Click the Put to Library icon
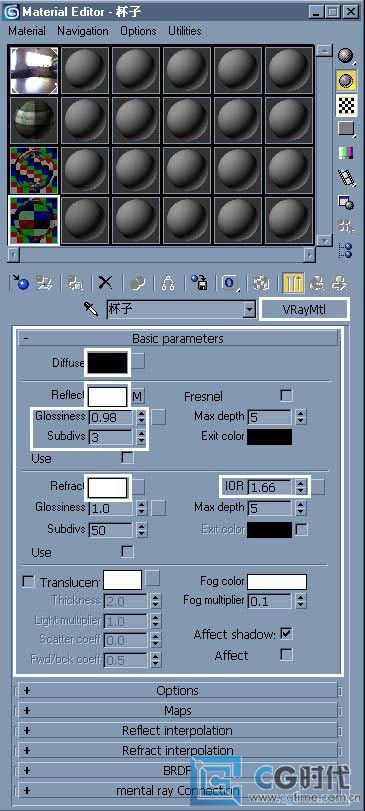Image resolution: width=365 pixels, height=811 pixels. (x=199, y=282)
